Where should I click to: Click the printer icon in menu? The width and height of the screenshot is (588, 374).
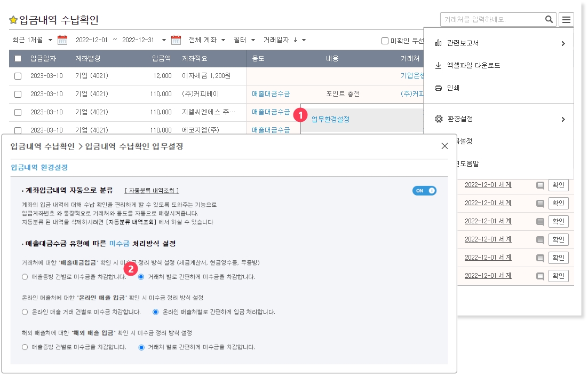439,88
